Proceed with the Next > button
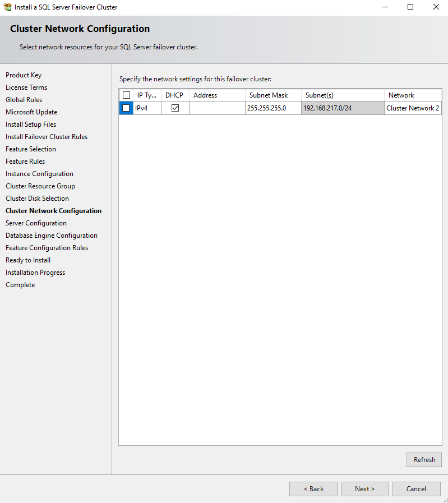The width and height of the screenshot is (448, 503). click(x=365, y=489)
